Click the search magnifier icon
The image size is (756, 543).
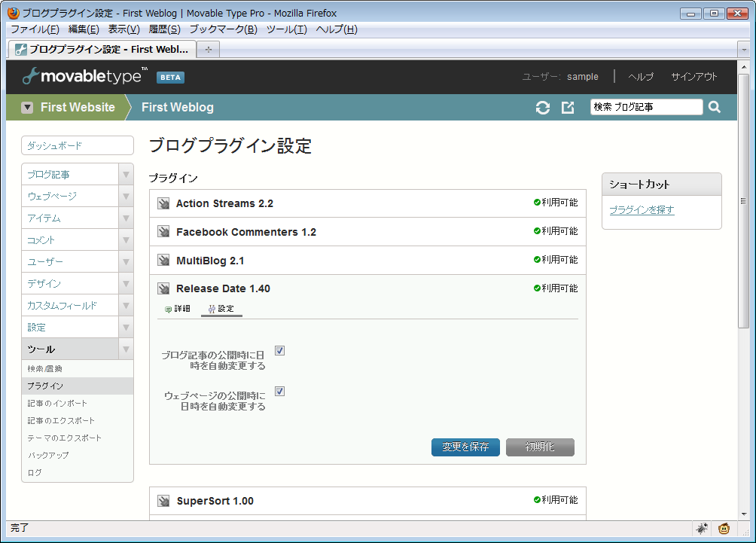point(715,107)
